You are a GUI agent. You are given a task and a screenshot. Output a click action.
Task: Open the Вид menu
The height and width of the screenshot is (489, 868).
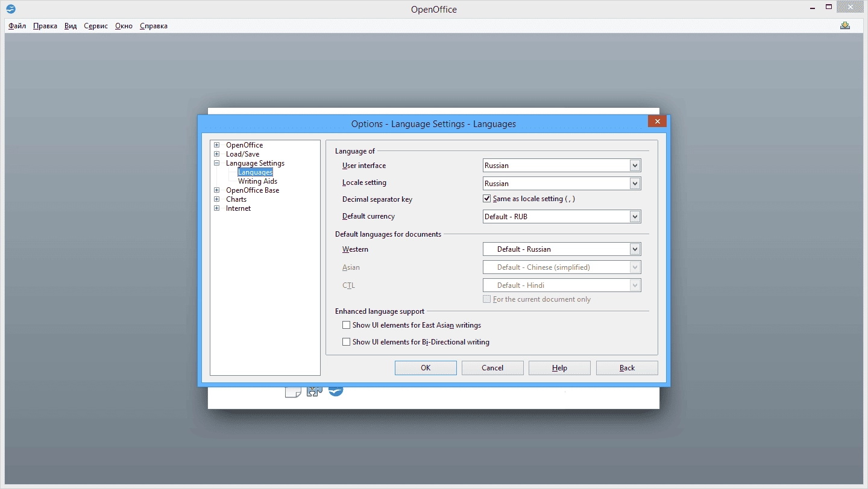click(x=71, y=26)
